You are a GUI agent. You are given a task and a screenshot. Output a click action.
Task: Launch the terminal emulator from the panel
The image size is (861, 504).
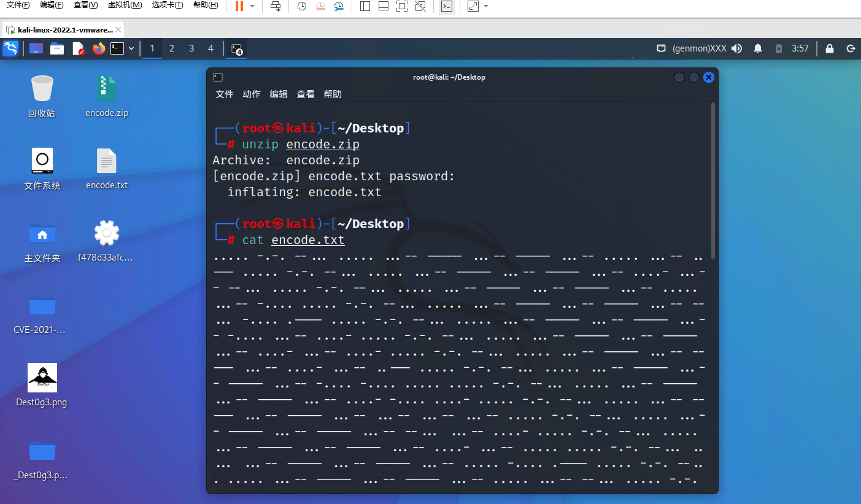(117, 48)
